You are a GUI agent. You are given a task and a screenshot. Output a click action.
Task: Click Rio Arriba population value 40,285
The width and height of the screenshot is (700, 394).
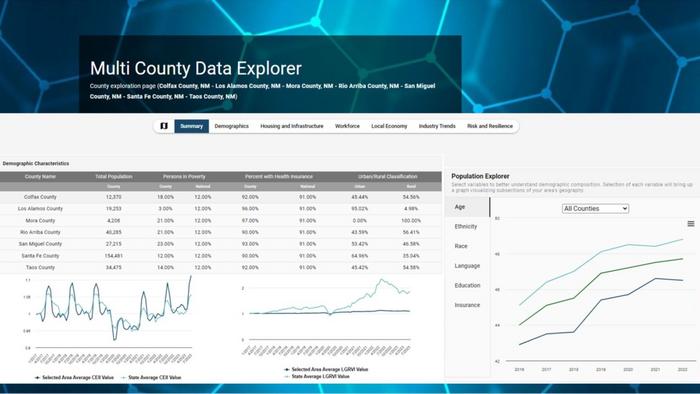click(114, 232)
